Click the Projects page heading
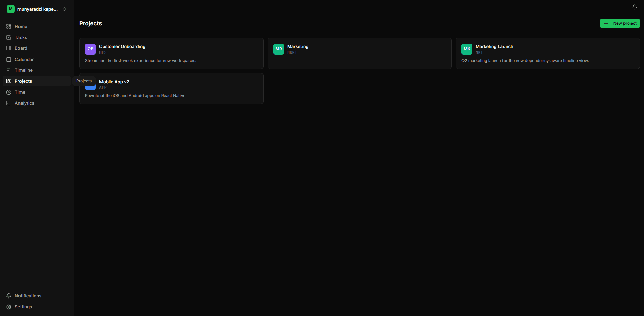 pyautogui.click(x=91, y=23)
